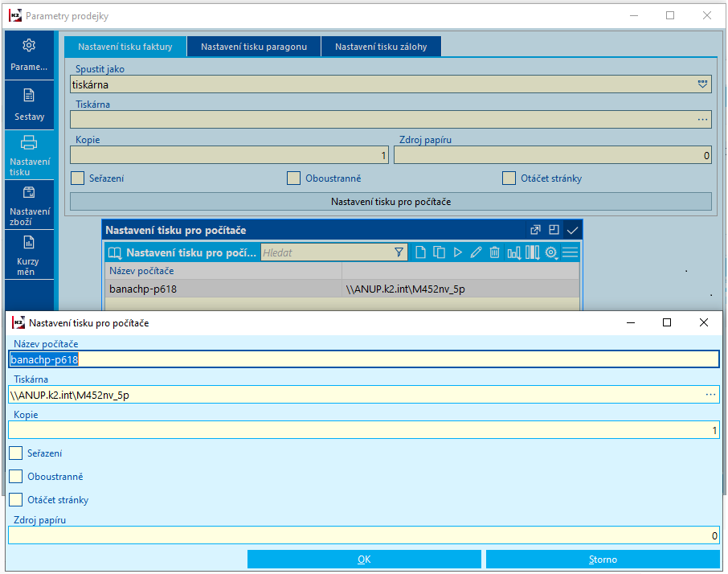Check Otáčet stránky in upper panel
The height and width of the screenshot is (574, 728).
[x=509, y=178]
